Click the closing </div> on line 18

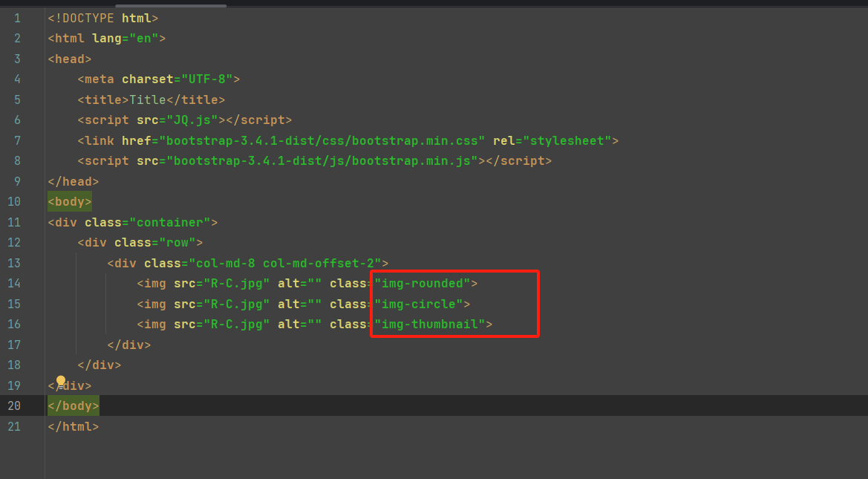(x=99, y=365)
